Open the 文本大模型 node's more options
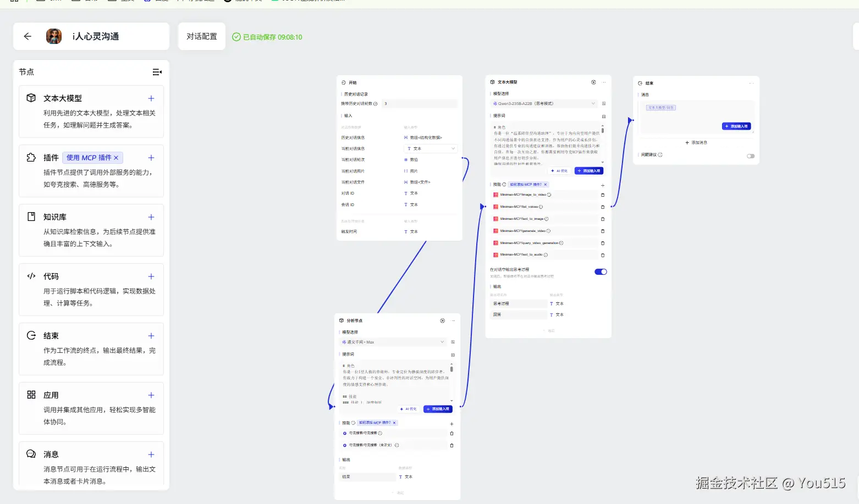 (x=604, y=82)
